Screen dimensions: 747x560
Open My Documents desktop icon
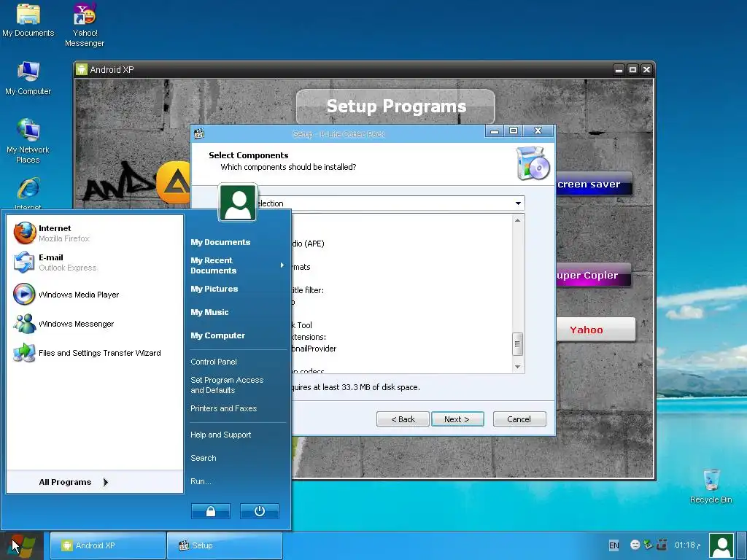28,20
